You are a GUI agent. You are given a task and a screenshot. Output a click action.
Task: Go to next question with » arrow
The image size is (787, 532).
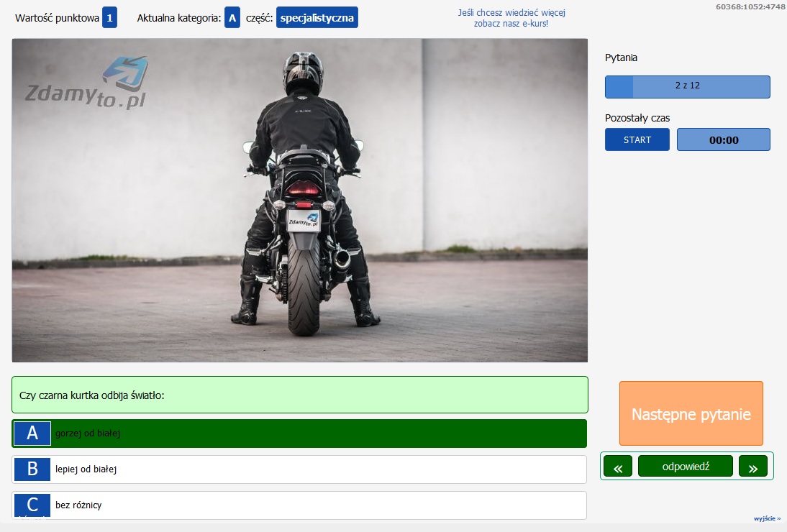coord(753,467)
